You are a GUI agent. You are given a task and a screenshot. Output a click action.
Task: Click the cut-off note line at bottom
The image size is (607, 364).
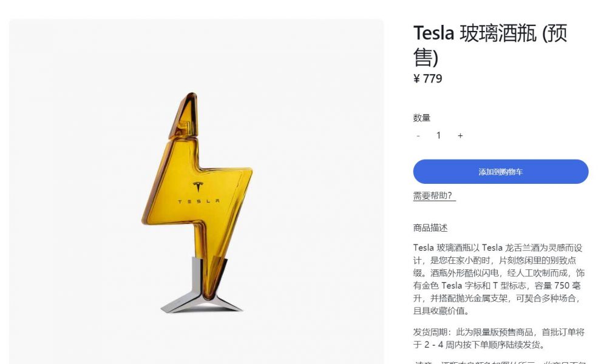[500, 362]
